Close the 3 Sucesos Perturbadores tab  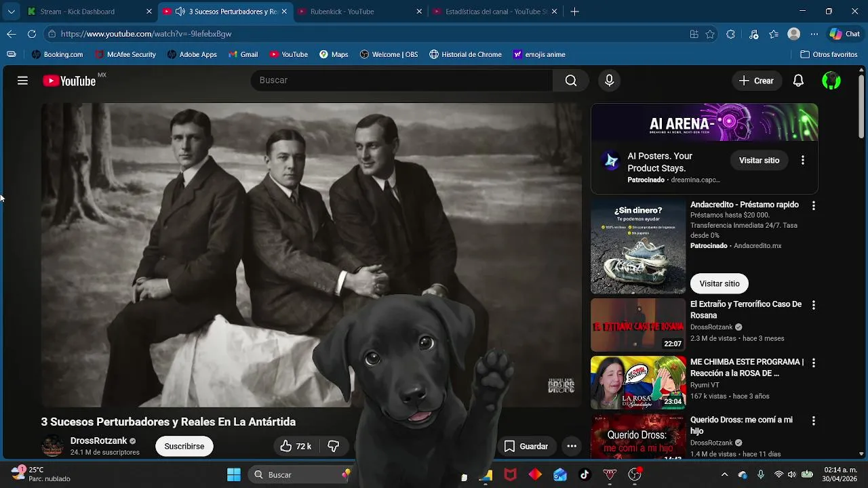pyautogui.click(x=284, y=12)
